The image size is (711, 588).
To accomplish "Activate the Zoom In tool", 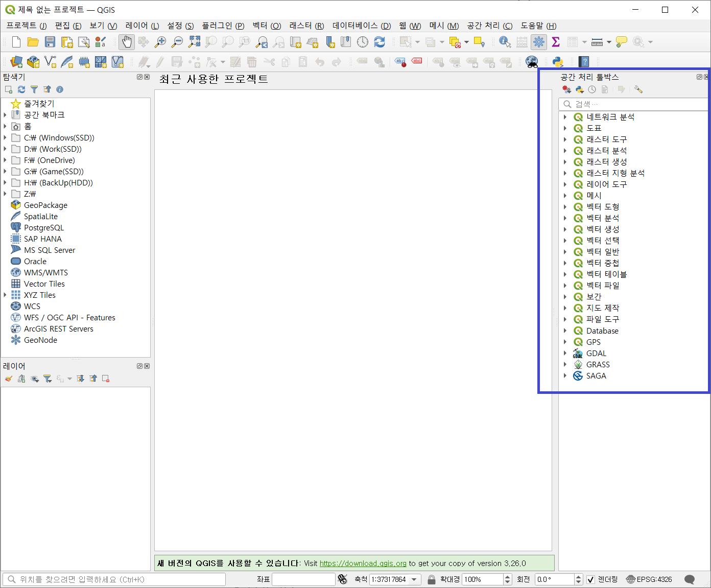I will pos(160,42).
